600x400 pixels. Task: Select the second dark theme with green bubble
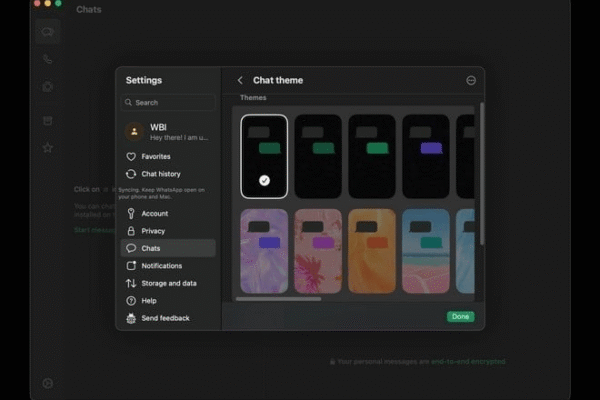tap(318, 157)
